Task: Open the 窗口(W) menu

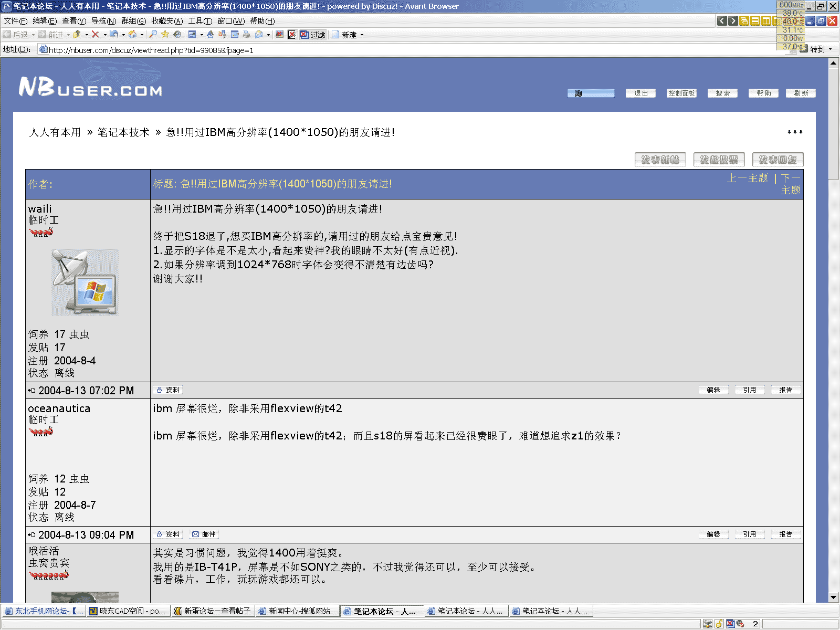Action: coord(231,21)
